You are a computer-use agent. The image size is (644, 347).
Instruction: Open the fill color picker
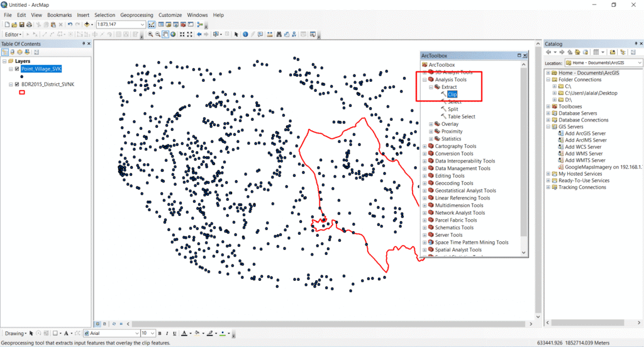click(203, 333)
